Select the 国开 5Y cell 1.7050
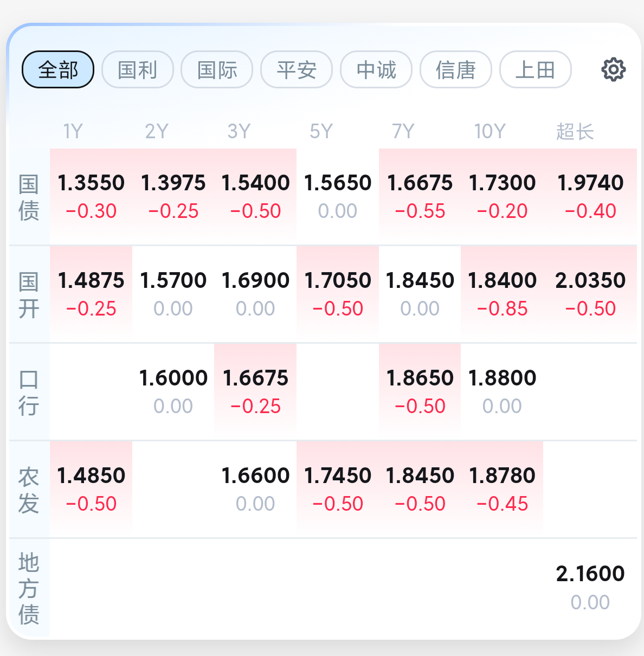 338,294
